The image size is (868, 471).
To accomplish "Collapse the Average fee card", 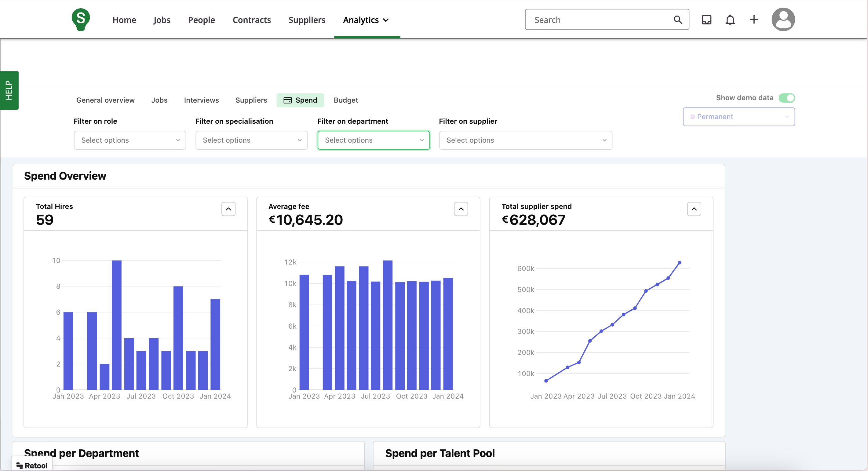I will pyautogui.click(x=461, y=209).
